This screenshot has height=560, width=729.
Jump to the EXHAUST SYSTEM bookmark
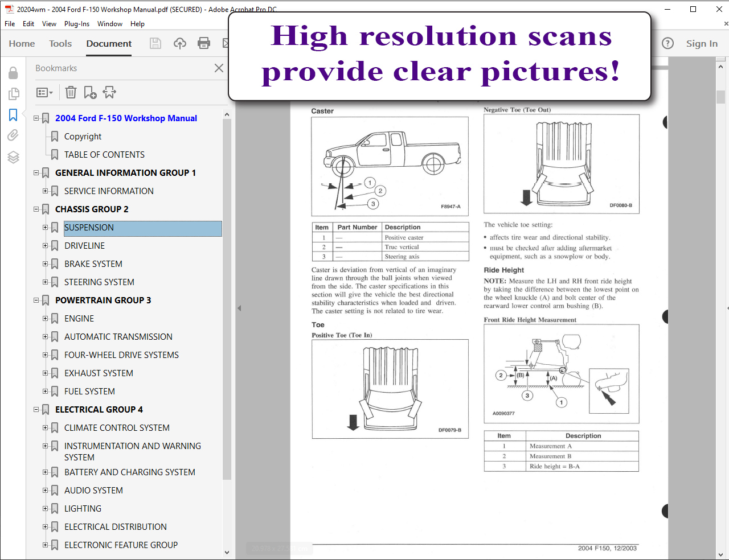[99, 373]
